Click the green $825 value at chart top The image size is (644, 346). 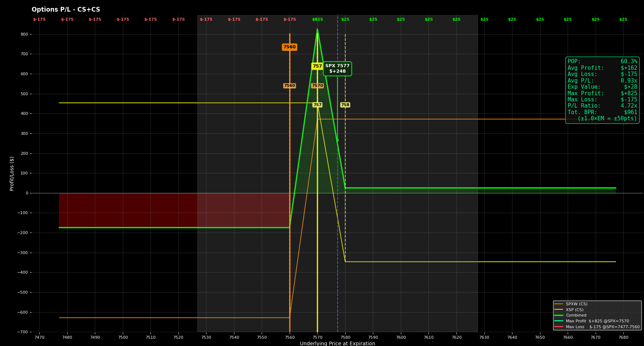[317, 20]
